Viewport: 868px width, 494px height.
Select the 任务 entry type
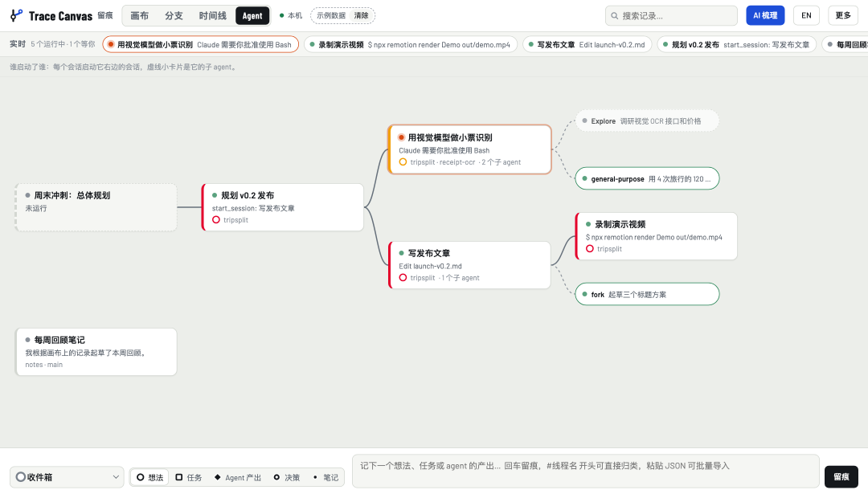point(188,477)
